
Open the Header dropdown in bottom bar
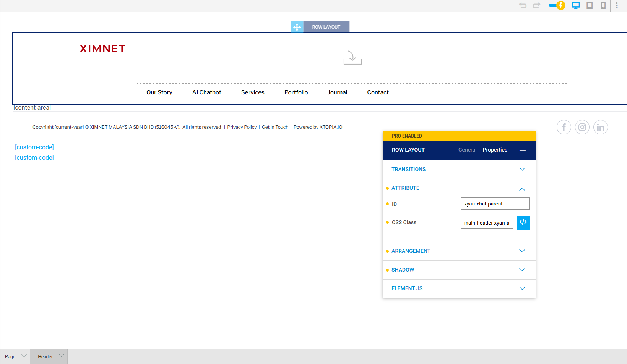(49, 356)
